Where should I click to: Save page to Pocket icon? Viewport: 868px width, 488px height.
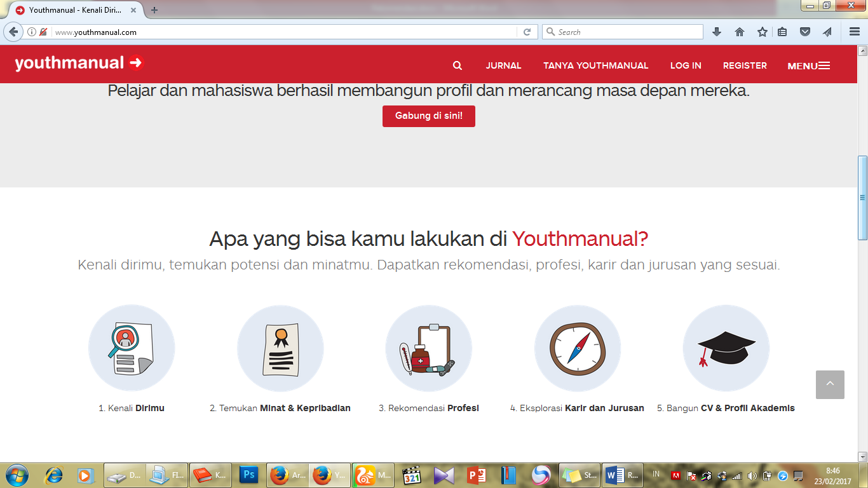(805, 32)
